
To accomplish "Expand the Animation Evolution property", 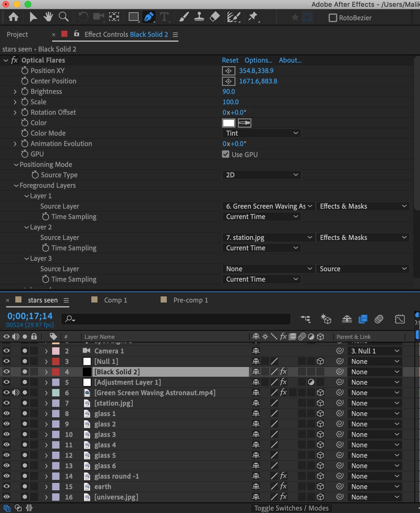I will pos(15,144).
